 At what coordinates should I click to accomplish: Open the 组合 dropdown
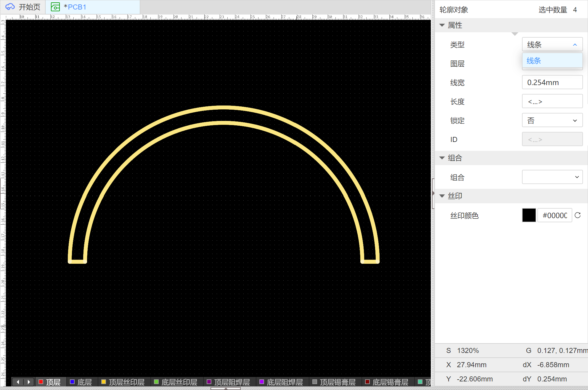[x=552, y=177]
